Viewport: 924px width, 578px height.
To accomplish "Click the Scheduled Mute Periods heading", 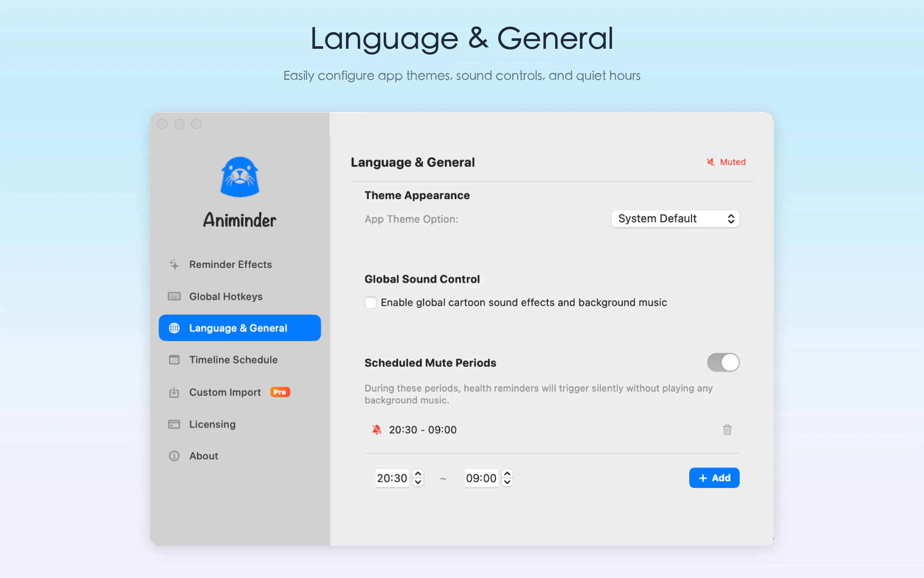I will point(430,363).
